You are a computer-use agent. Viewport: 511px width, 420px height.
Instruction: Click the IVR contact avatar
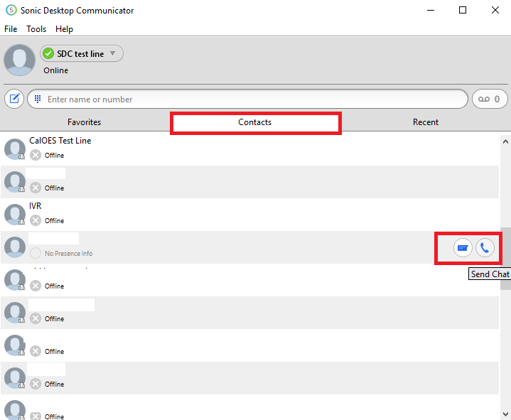coord(15,215)
